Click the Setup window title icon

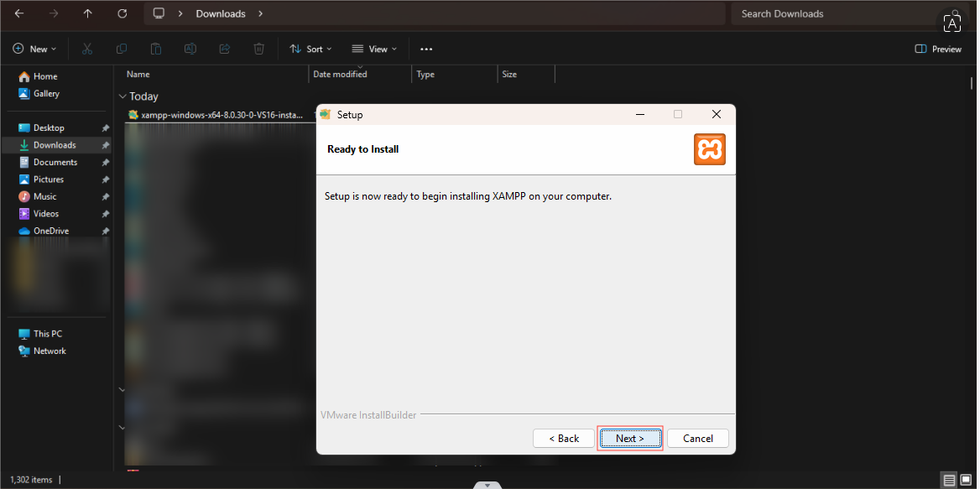point(325,114)
